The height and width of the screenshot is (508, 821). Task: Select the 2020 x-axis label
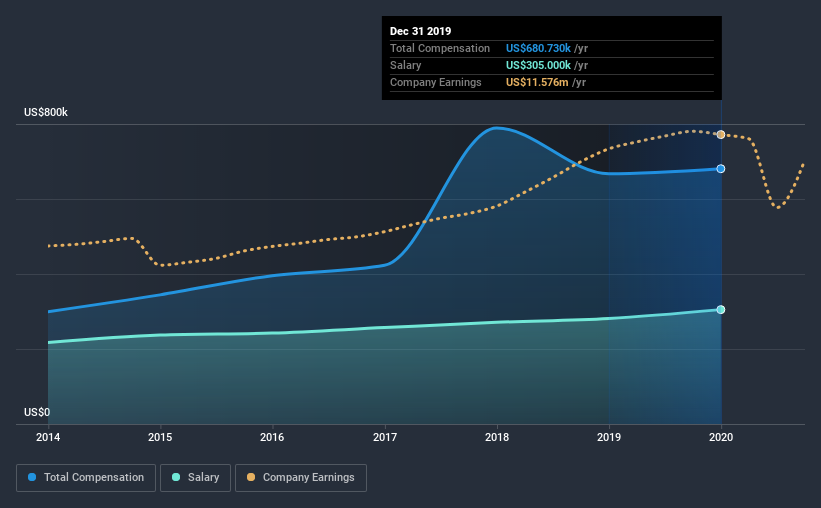(721, 437)
